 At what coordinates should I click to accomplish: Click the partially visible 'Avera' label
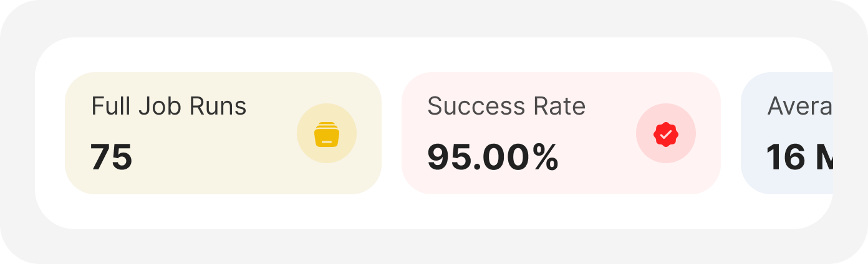799,106
